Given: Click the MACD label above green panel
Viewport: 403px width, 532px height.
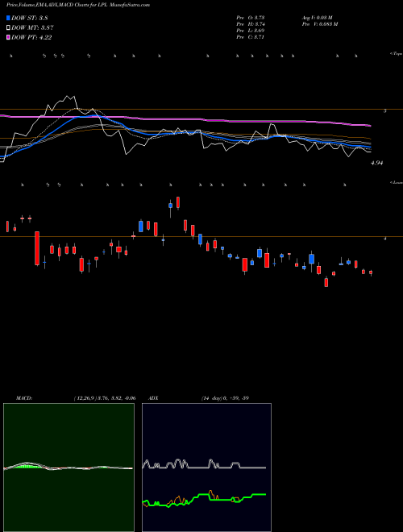Looking at the screenshot, I should pyautogui.click(x=23, y=398).
